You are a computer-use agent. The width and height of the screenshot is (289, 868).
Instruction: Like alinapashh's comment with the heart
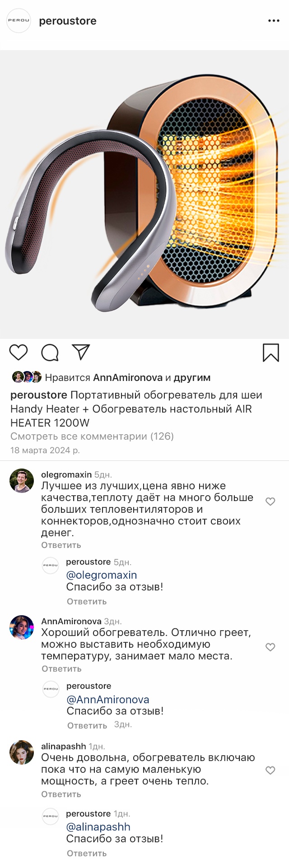tap(270, 770)
